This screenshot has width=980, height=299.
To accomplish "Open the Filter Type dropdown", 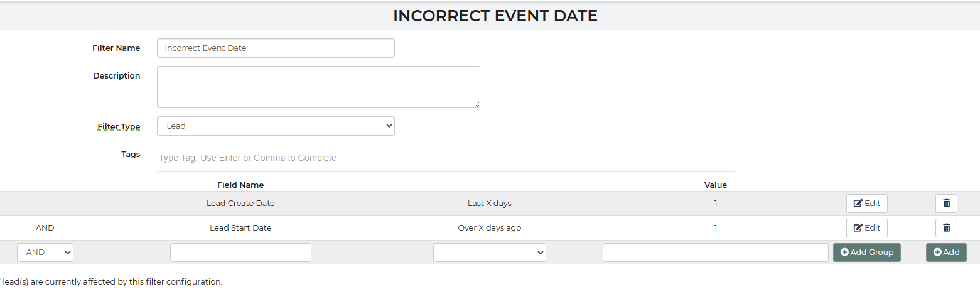I will click(276, 126).
